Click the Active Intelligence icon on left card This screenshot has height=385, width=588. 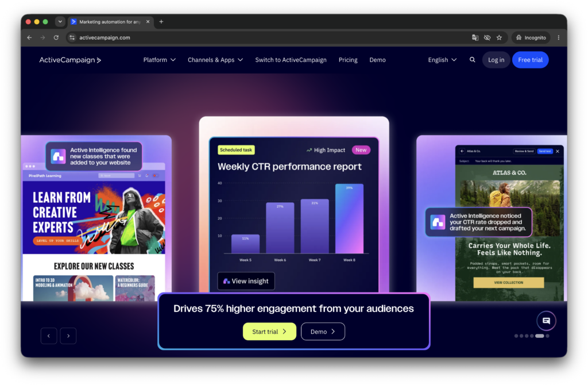pyautogui.click(x=59, y=156)
